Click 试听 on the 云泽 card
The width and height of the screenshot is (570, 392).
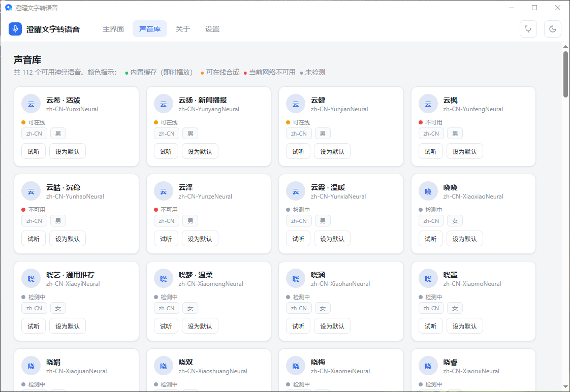click(166, 239)
